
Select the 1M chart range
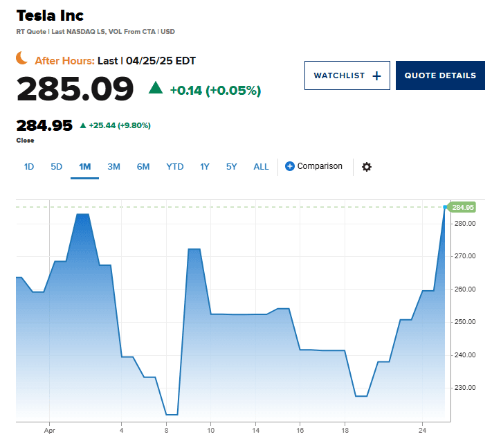coord(85,166)
